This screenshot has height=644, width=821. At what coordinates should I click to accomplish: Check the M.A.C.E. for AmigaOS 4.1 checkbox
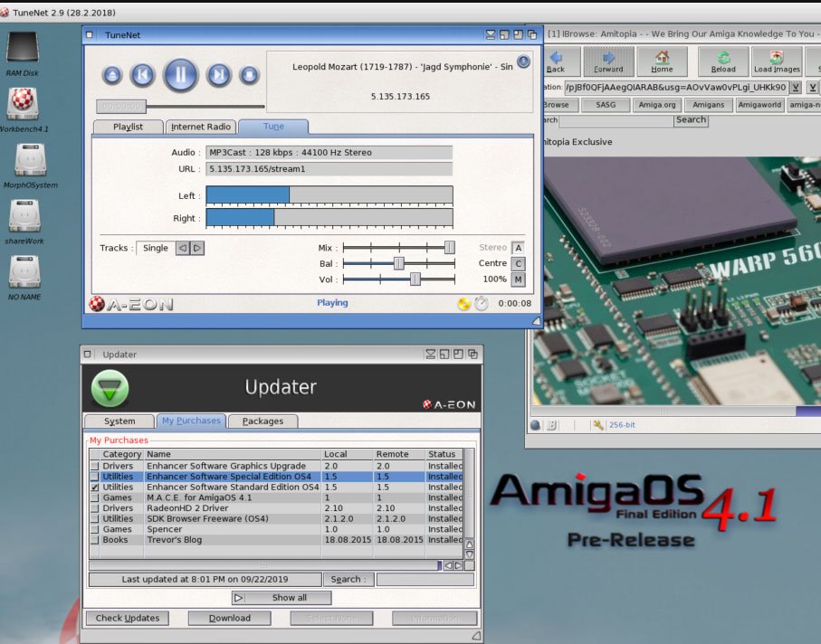point(94,497)
